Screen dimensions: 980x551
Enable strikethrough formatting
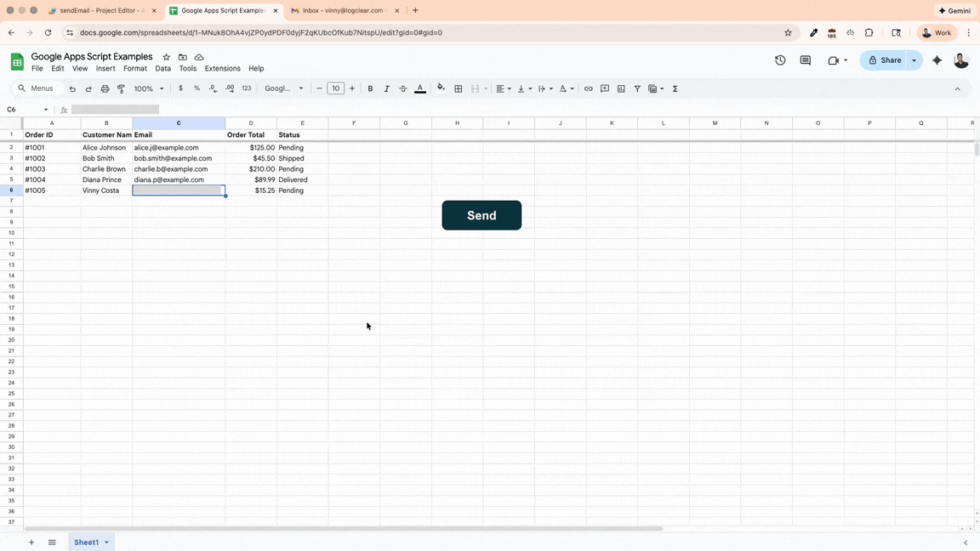(x=402, y=88)
